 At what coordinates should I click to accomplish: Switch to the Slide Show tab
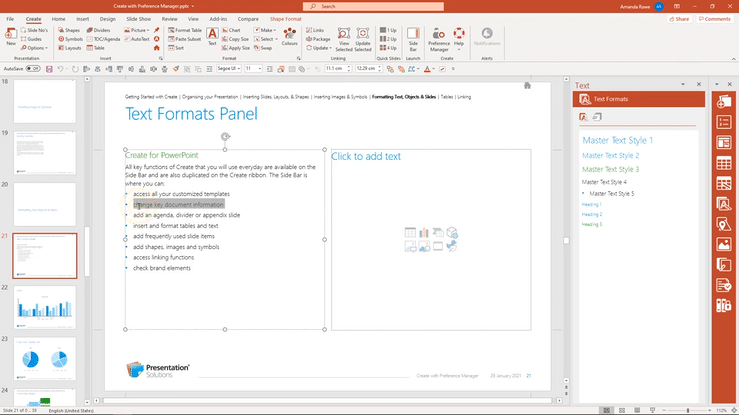(x=139, y=18)
